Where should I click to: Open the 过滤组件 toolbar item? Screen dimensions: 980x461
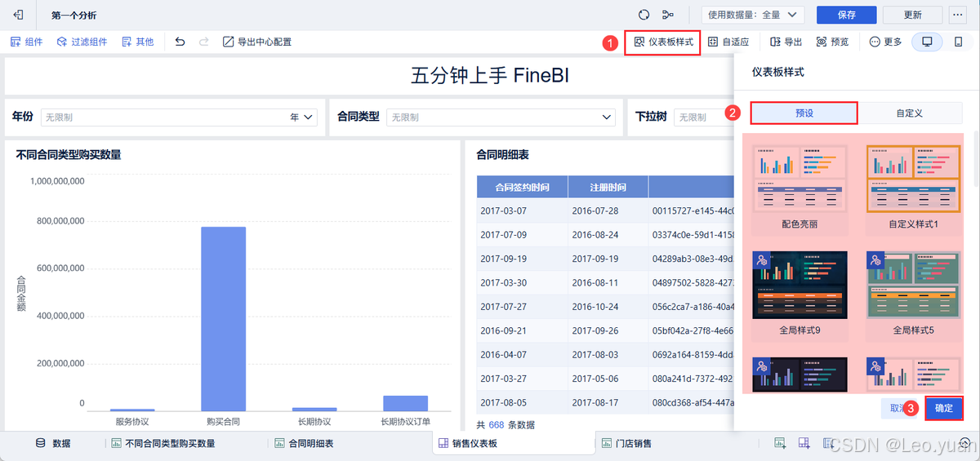point(82,42)
